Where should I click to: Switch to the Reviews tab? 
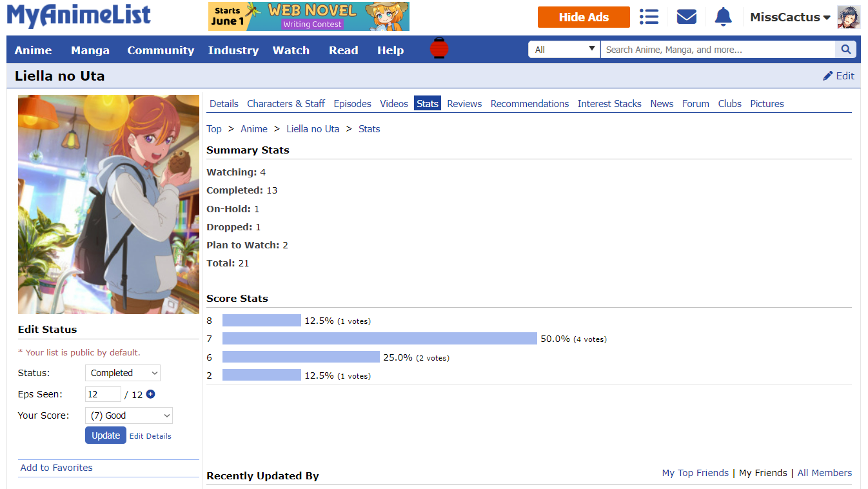pos(464,103)
